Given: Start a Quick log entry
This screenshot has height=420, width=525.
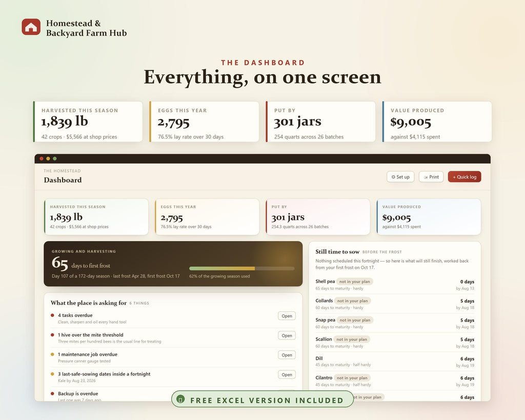Looking at the screenshot, I should tap(465, 177).
